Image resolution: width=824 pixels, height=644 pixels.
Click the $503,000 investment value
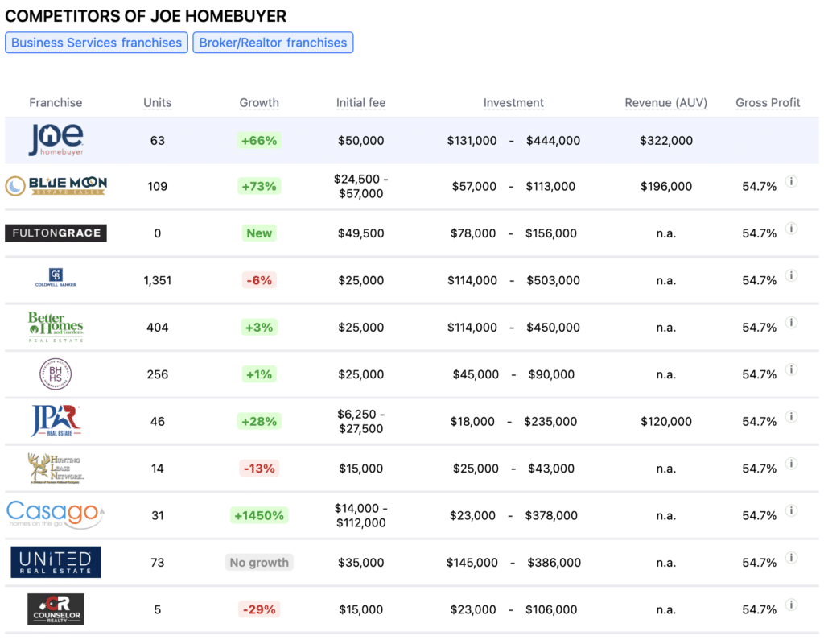[553, 280]
